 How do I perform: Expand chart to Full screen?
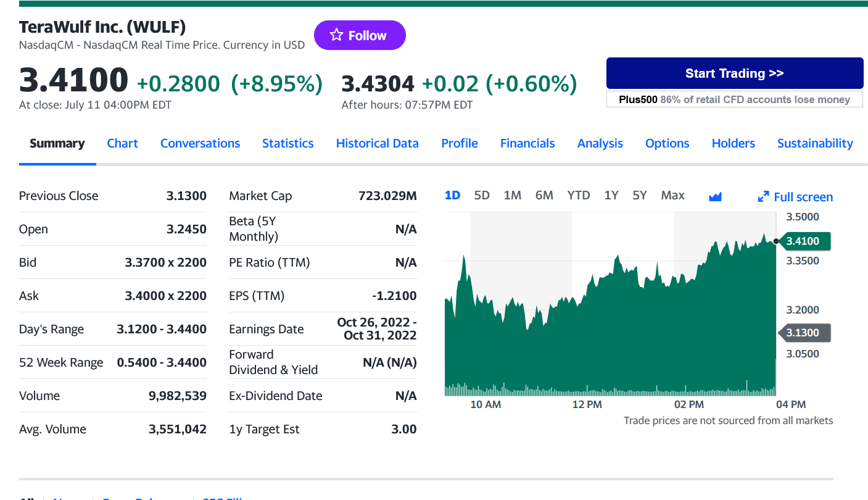pos(795,197)
